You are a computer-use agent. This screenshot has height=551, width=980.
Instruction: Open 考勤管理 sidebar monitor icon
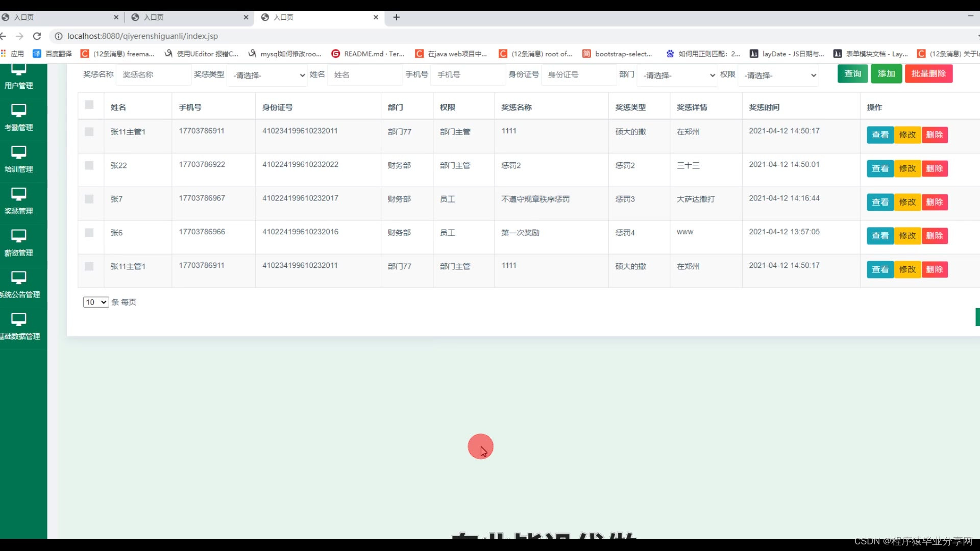18,110
